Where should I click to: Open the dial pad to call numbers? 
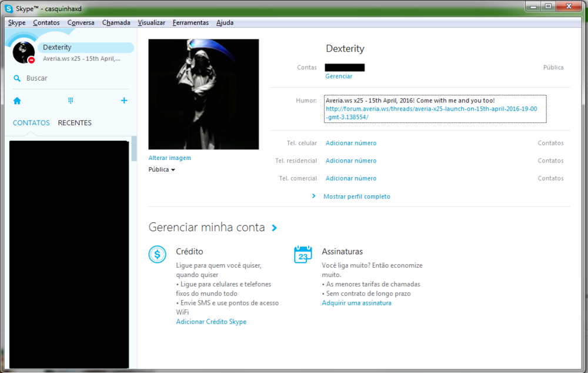point(70,101)
